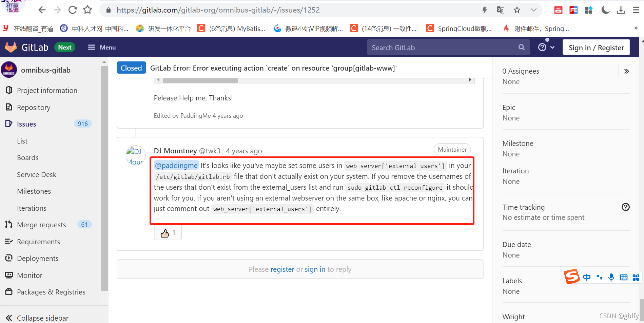
Task: Toggle night mode with the moon icon
Action: tap(605, 10)
